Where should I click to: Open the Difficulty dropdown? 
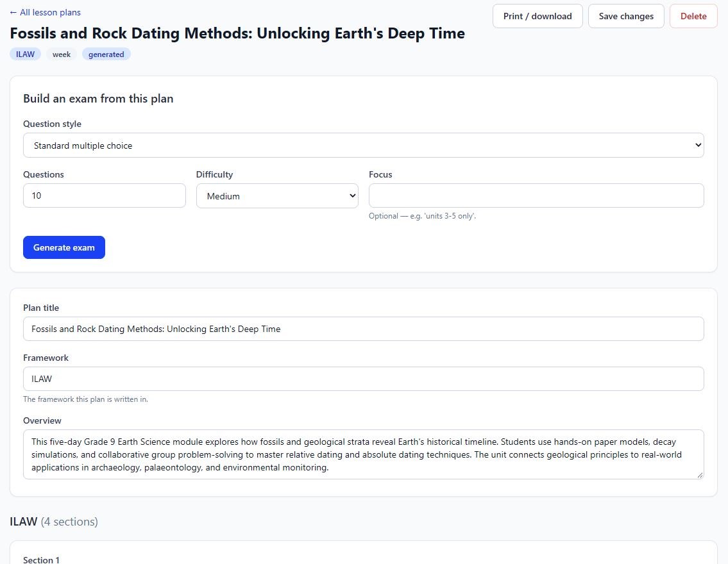[277, 195]
